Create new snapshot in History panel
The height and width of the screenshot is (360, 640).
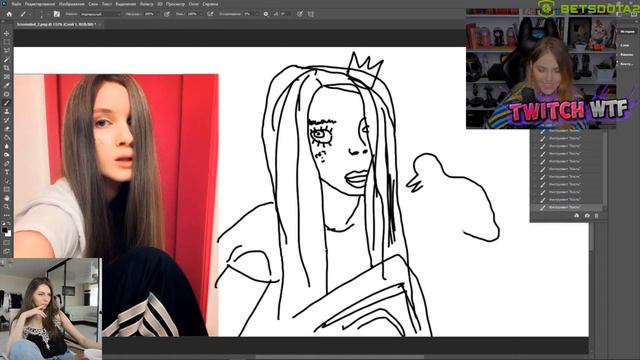point(587,216)
